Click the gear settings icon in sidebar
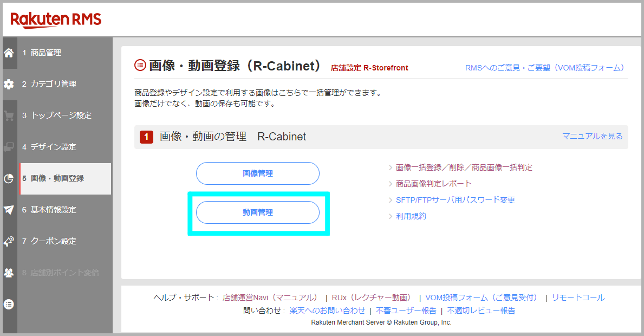The image size is (644, 336). tap(9, 85)
